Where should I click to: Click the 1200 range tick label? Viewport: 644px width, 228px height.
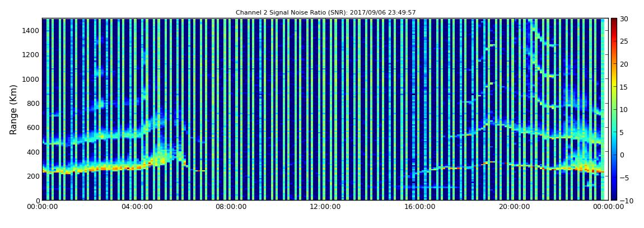[x=31, y=55]
